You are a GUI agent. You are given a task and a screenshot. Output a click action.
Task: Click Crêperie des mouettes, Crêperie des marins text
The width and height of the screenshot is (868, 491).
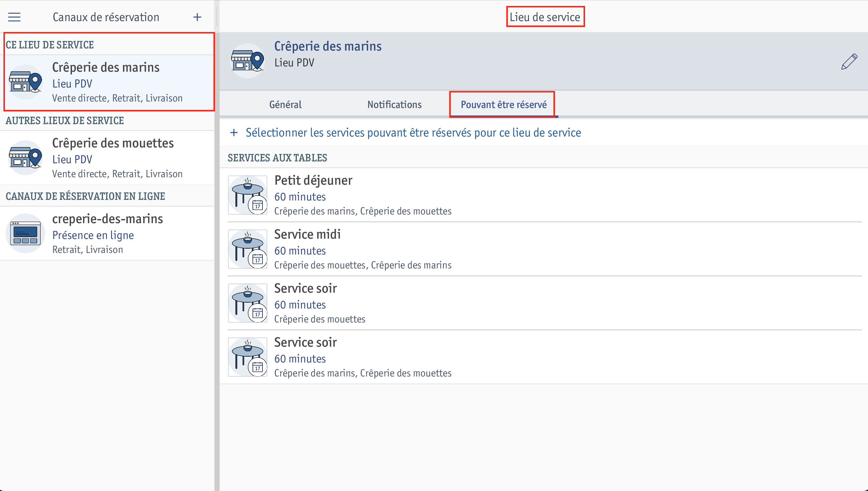363,265
